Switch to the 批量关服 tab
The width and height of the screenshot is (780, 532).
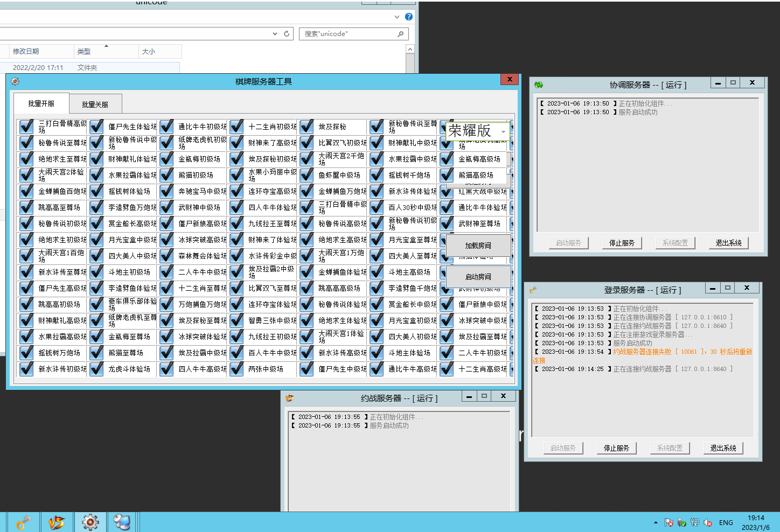[95, 104]
